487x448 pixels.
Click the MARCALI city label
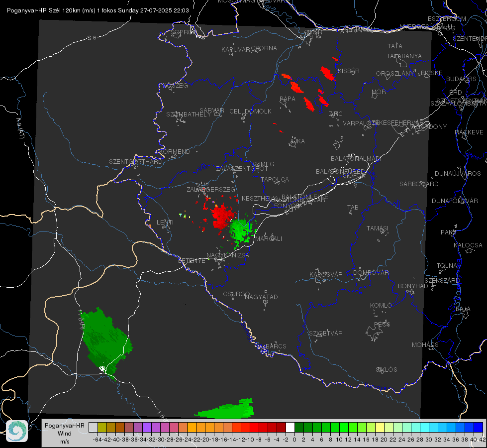pyautogui.click(x=269, y=239)
